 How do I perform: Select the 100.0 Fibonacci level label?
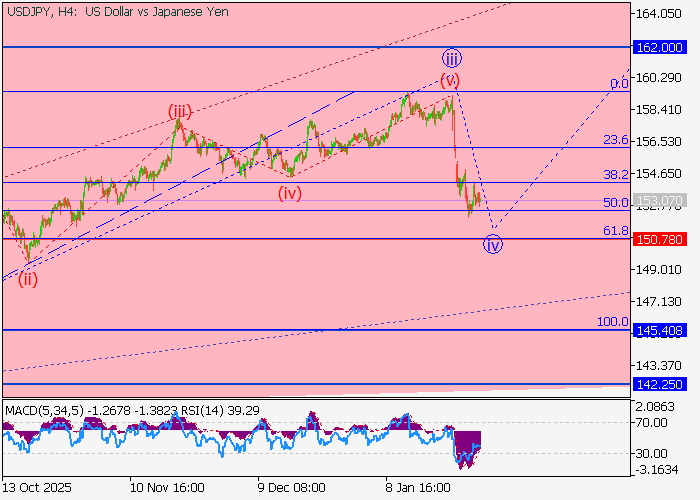click(x=612, y=322)
